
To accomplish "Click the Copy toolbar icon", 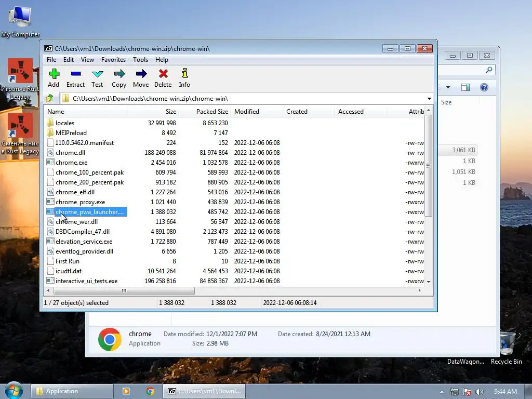I will coord(119,74).
